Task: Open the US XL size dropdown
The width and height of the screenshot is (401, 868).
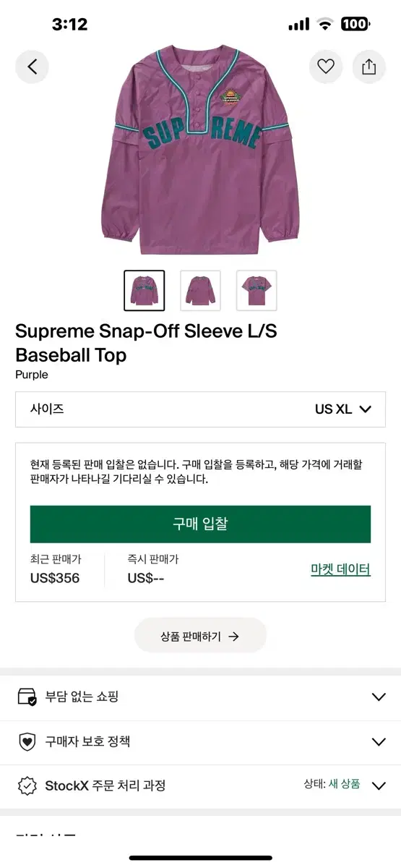Action: [x=200, y=409]
